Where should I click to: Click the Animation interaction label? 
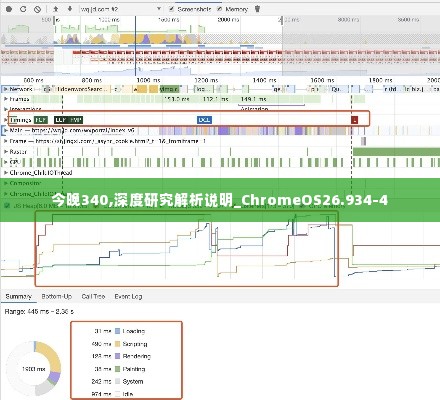coord(254,109)
